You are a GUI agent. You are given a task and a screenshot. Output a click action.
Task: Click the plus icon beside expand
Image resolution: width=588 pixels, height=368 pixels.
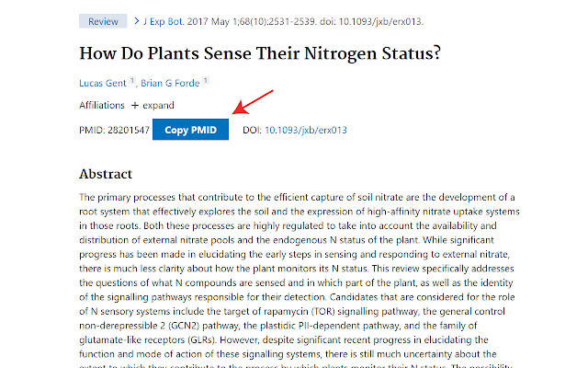click(134, 105)
